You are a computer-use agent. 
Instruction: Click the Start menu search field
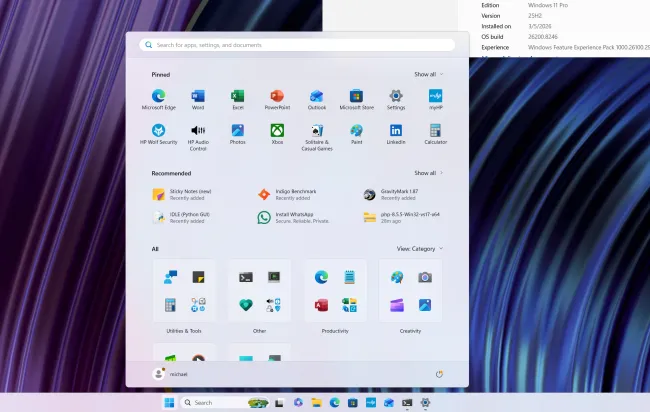click(297, 45)
